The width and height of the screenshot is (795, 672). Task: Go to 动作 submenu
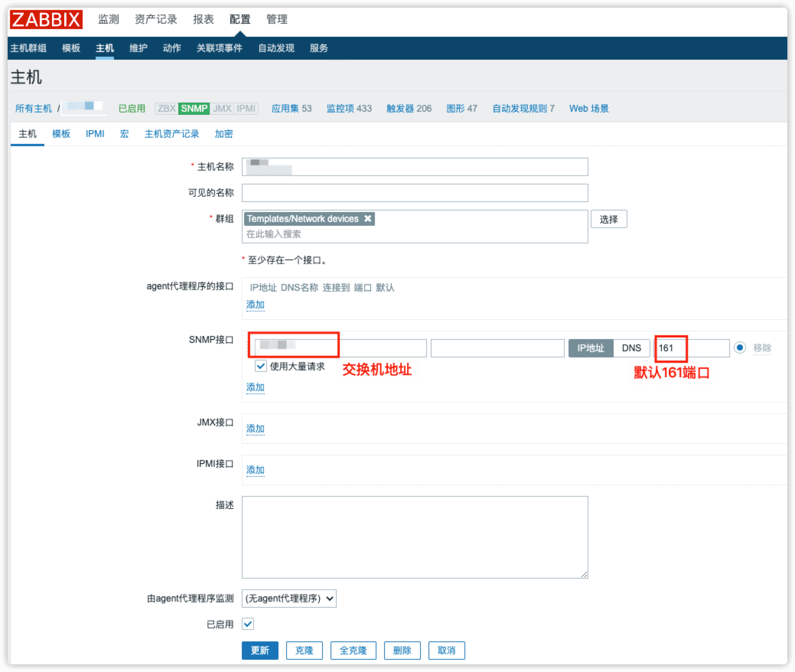pos(172,48)
